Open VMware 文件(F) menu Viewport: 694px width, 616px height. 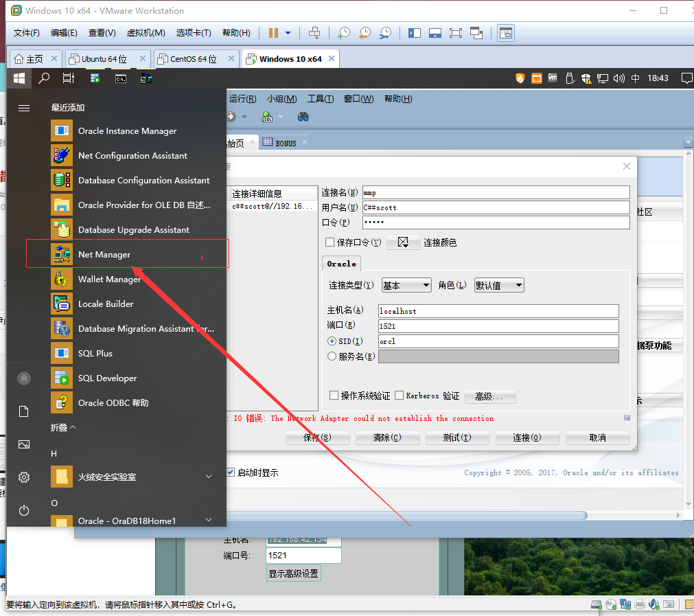click(x=26, y=33)
